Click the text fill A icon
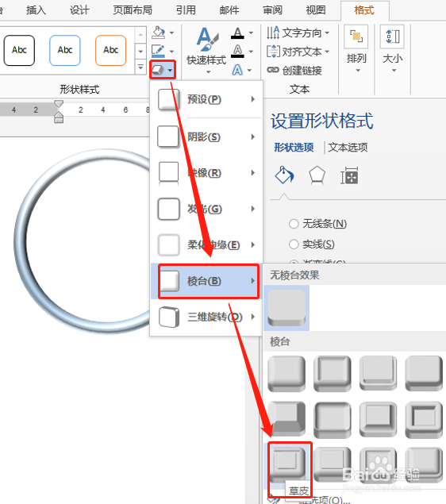Viewport: 446px width, 504px height. (237, 33)
